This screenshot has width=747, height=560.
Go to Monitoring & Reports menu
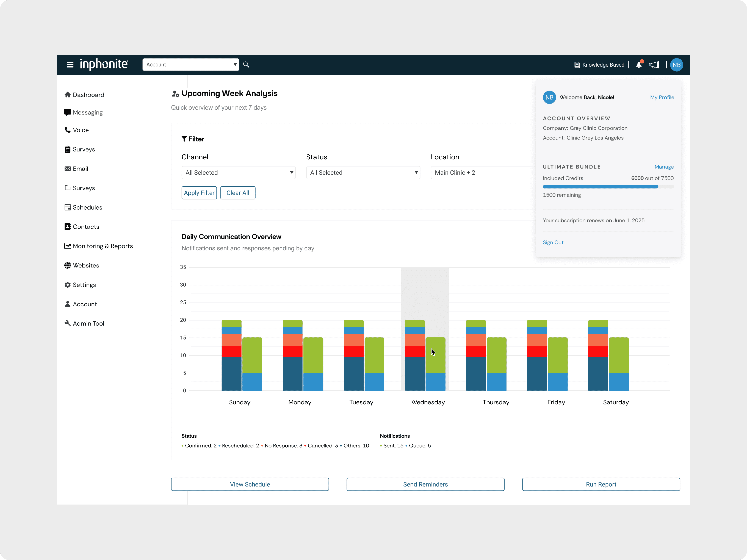[x=103, y=246]
